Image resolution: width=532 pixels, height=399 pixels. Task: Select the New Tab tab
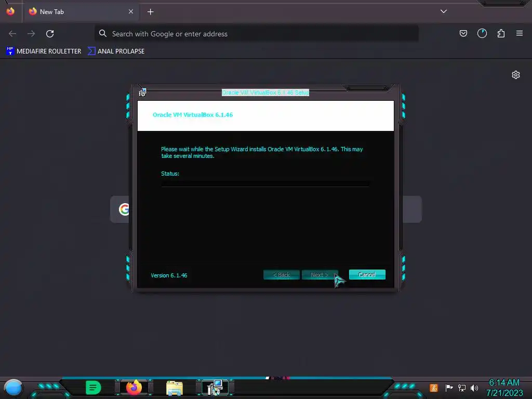(x=82, y=11)
